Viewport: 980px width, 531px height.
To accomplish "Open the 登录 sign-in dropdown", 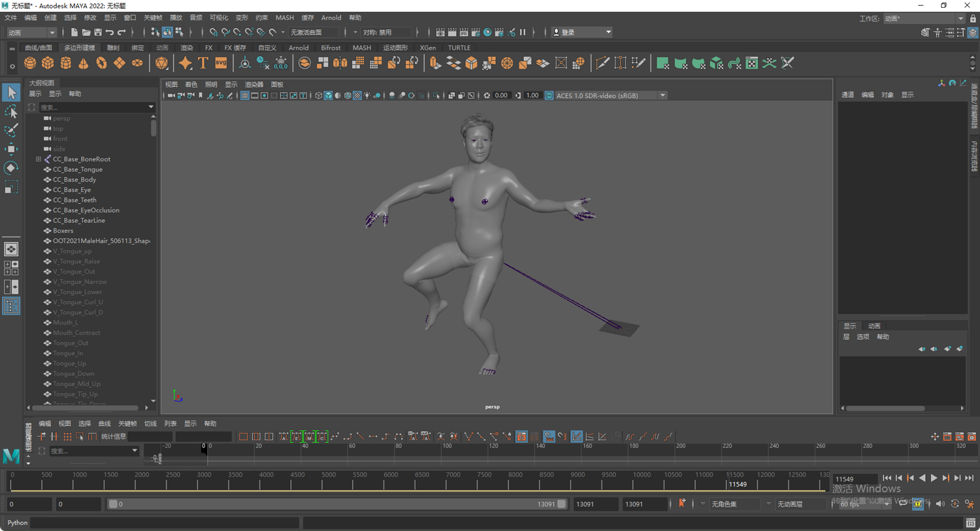I will pos(582,32).
